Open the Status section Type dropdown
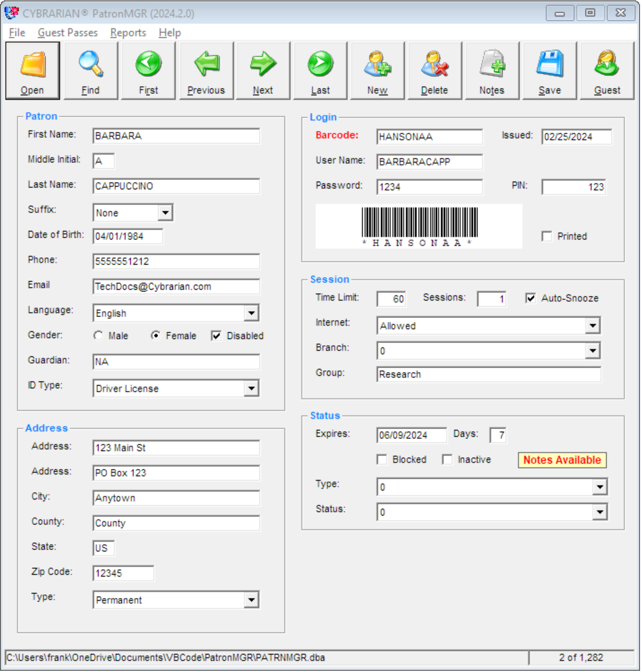The height and width of the screenshot is (672, 642). [600, 488]
